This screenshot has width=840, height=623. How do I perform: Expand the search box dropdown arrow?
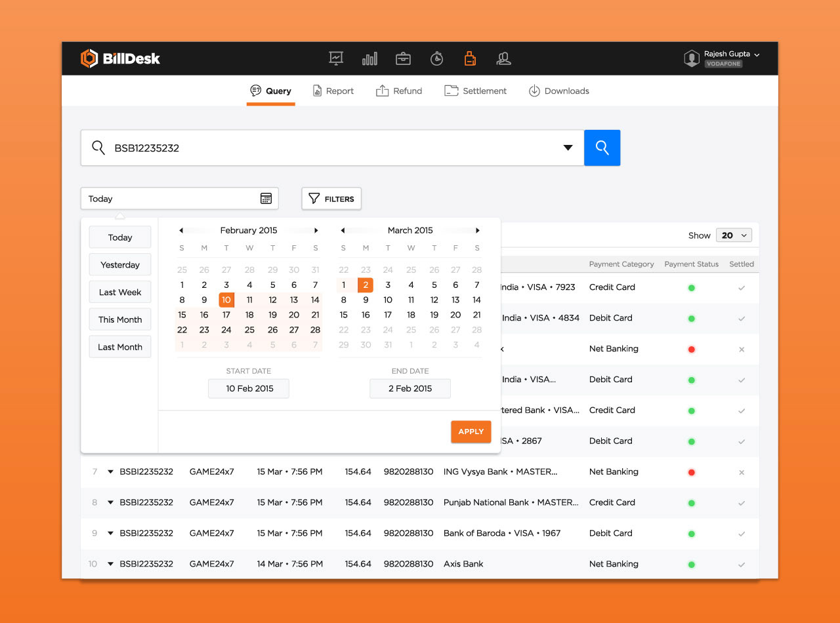pyautogui.click(x=568, y=148)
